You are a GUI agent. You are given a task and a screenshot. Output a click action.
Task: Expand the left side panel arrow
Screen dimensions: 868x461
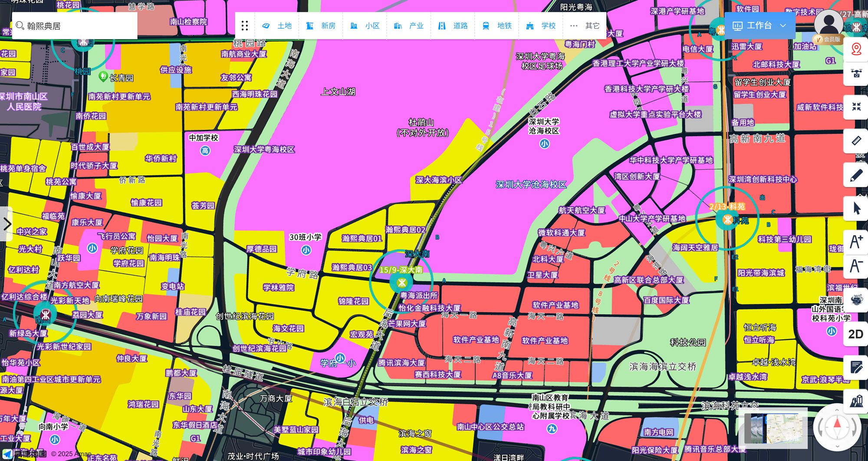coord(7,224)
